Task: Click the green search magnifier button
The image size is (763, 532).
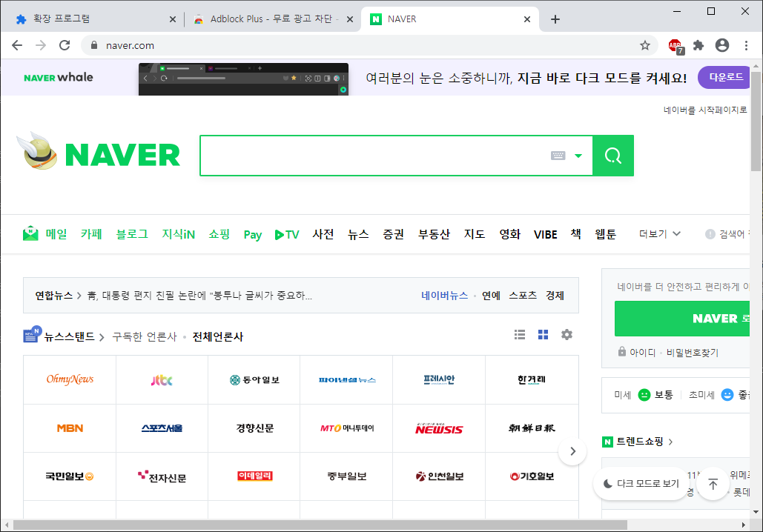Action: (613, 156)
